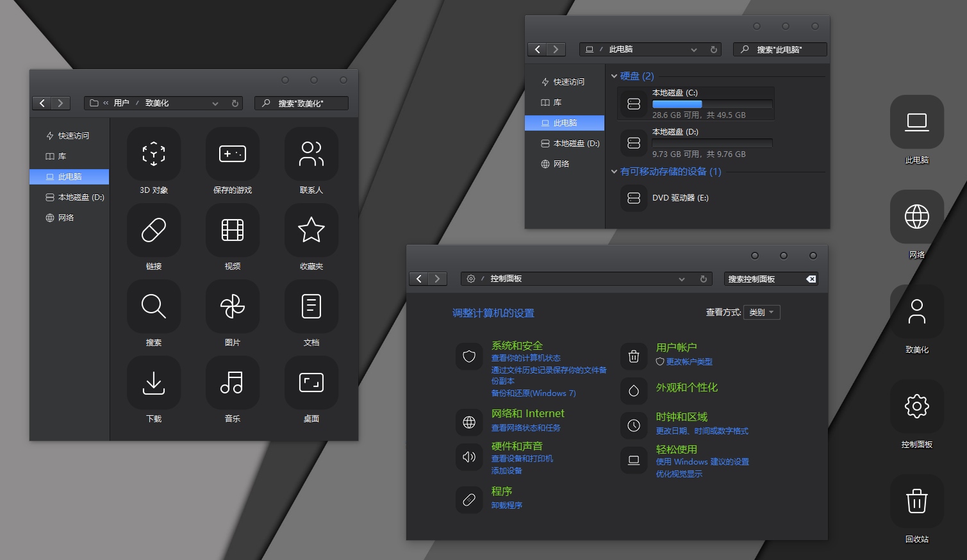
Task: Expand the 控制面板 address bar dropdown
Action: pyautogui.click(x=682, y=279)
